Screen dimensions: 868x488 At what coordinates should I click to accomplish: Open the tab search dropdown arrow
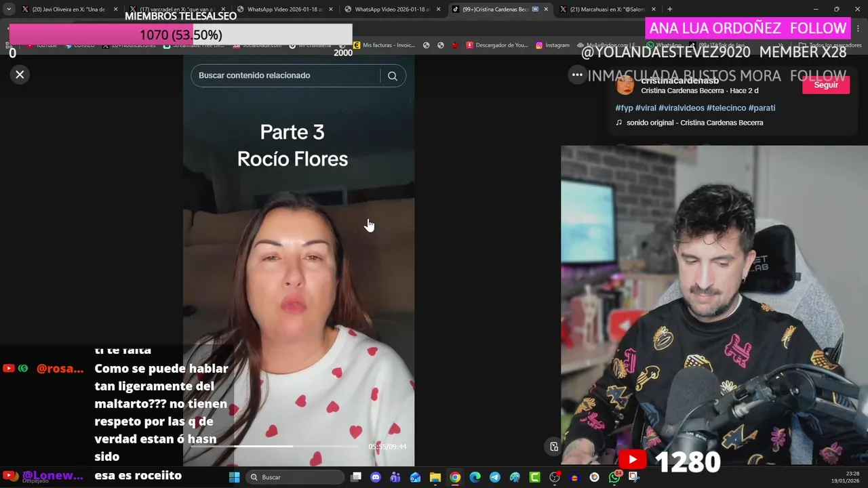(8, 9)
